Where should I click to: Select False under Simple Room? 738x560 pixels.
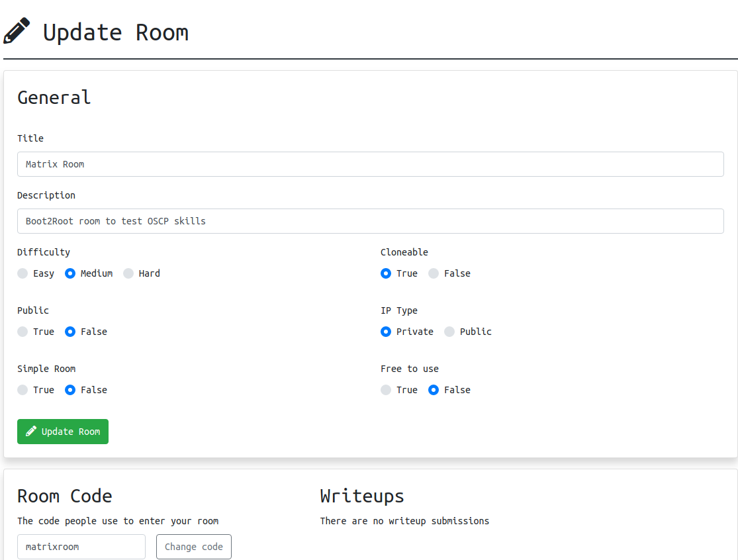pos(70,390)
